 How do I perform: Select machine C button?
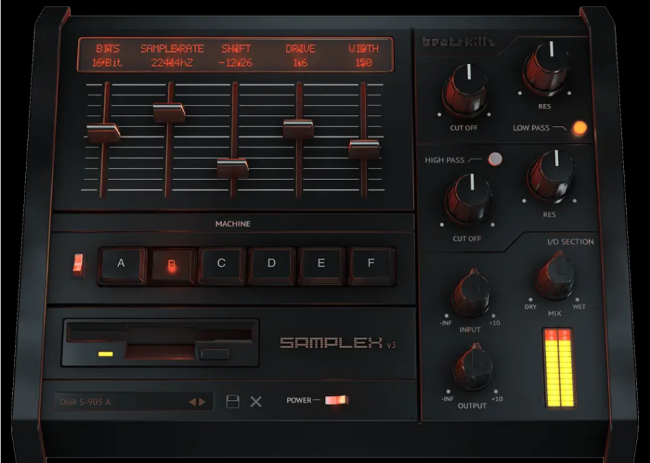click(x=221, y=266)
